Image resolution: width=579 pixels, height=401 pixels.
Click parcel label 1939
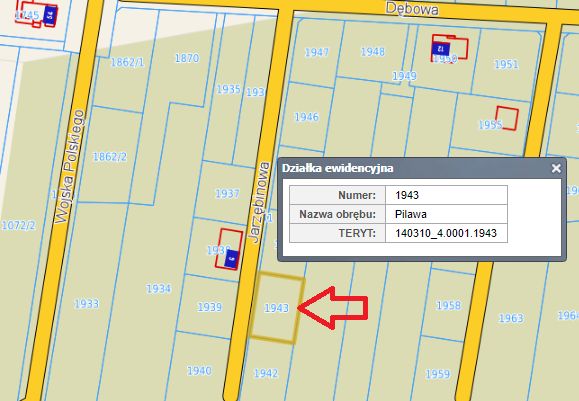click(x=210, y=307)
